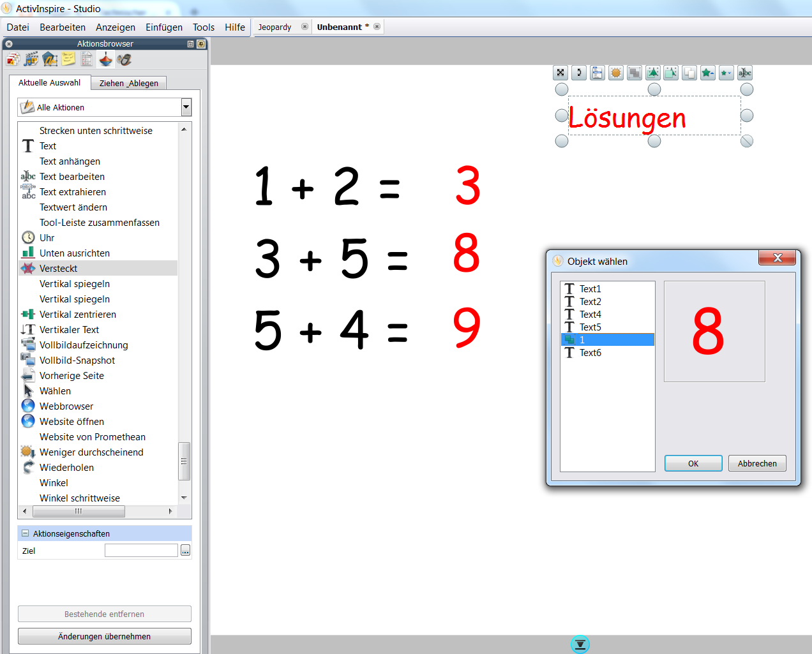Open the Alle Aktionen dropdown
Viewport: 812px width, 654px height.
point(186,107)
